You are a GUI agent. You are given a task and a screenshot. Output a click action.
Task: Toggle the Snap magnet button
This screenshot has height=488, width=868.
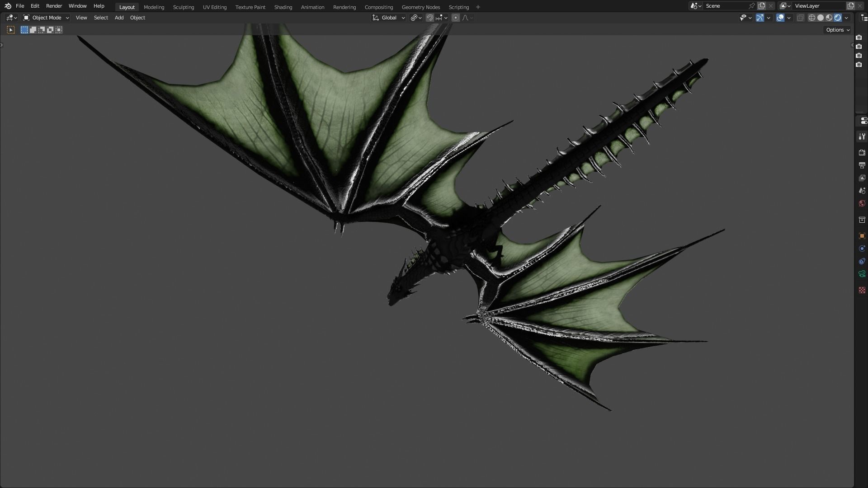click(x=430, y=18)
